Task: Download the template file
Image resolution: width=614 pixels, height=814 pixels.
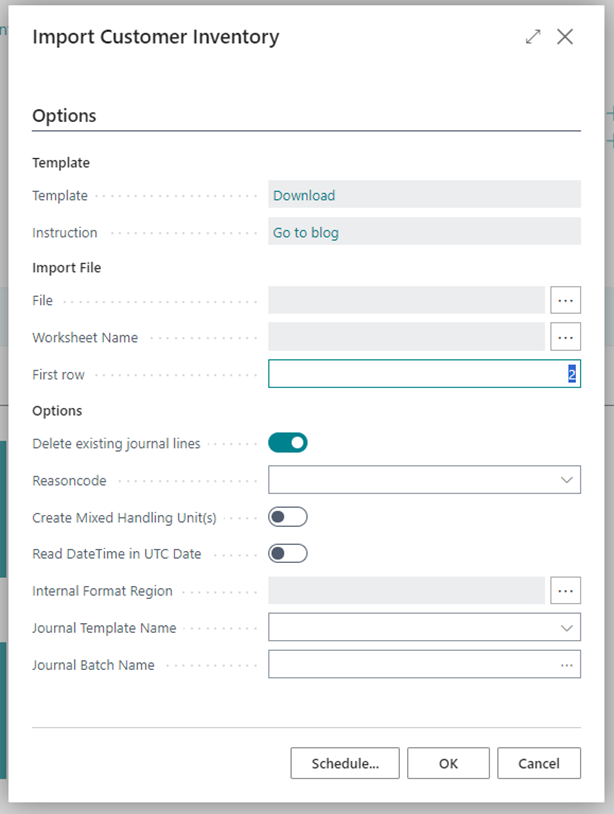Action: click(x=304, y=196)
